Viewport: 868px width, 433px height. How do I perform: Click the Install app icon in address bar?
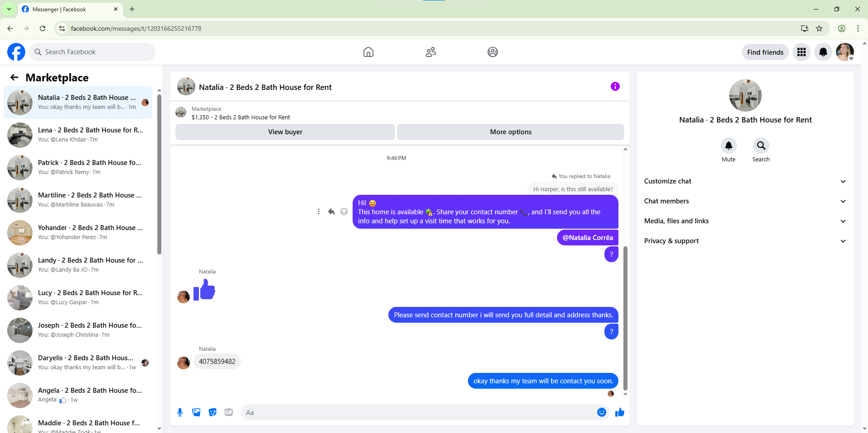pyautogui.click(x=805, y=28)
